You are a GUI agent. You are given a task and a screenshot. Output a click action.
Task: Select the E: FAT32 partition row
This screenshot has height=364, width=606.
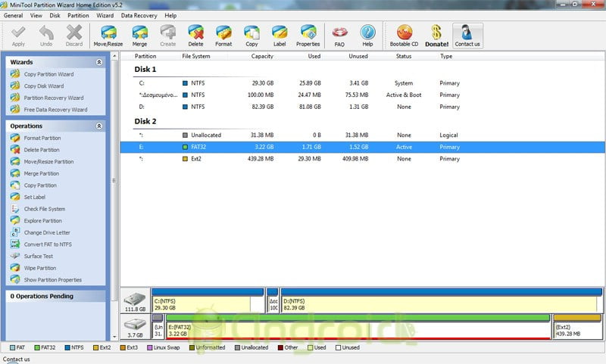coord(362,147)
